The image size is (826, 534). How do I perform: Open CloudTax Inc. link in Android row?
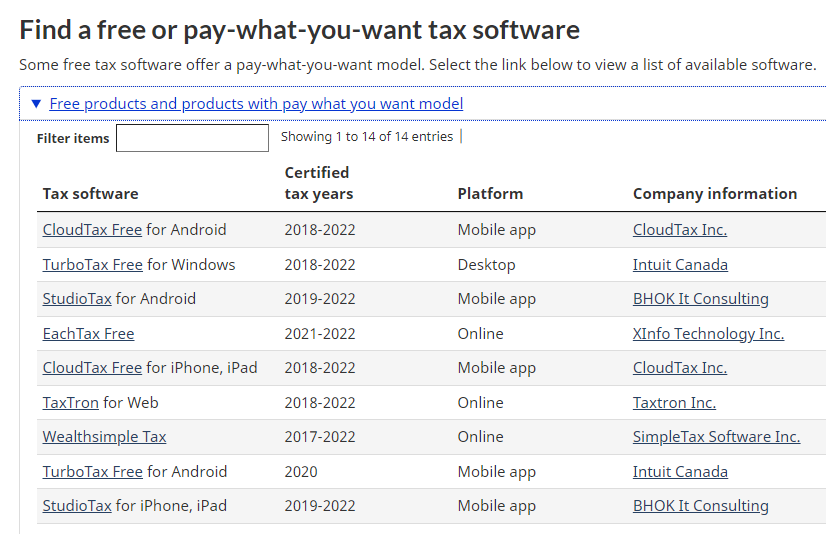coord(680,230)
